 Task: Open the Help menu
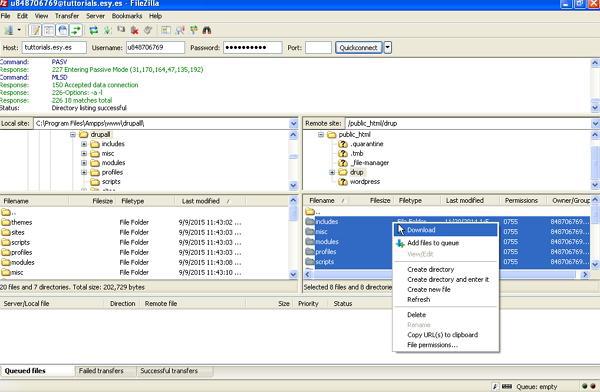[155, 16]
